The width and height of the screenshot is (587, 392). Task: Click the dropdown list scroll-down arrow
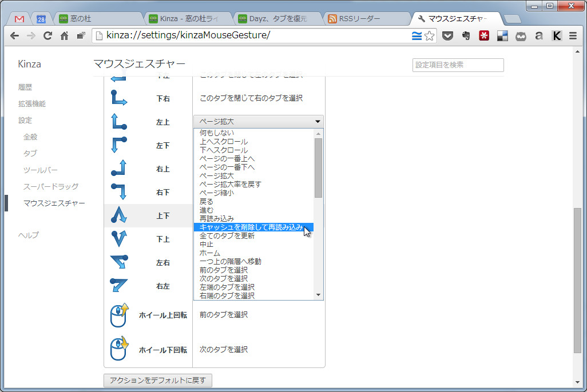[x=318, y=295]
